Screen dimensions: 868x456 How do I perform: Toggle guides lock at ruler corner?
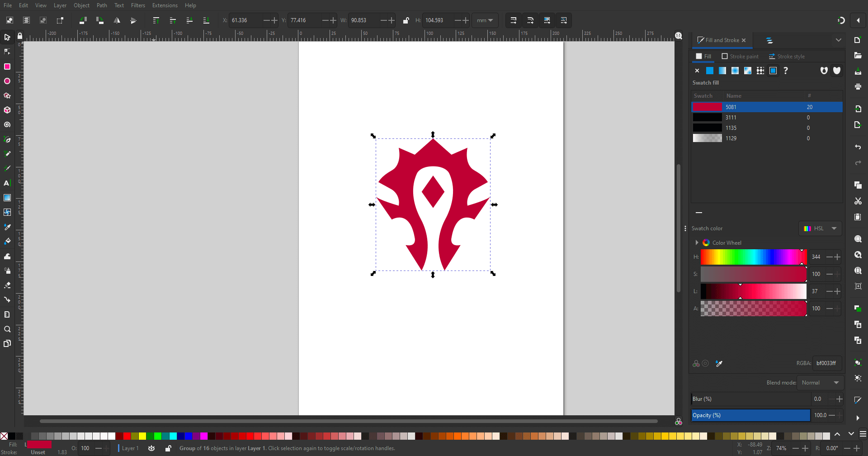click(x=19, y=36)
